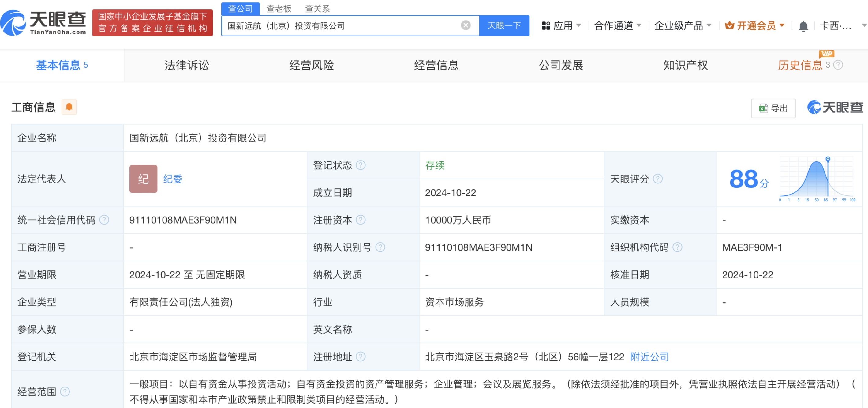The height and width of the screenshot is (408, 868).
Task: Click the TianYanCha logo in the header
Action: (x=44, y=22)
